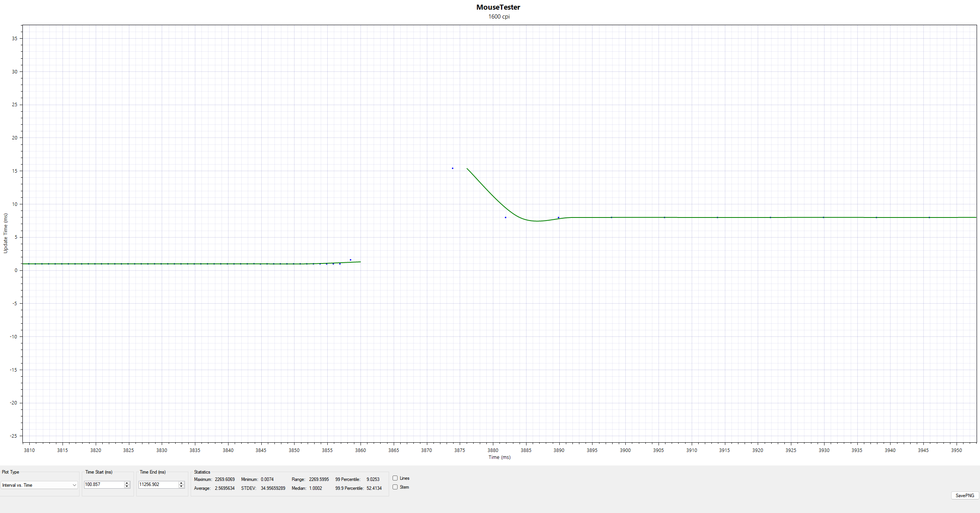
Task: Enable the Stem checkbox
Action: 395,487
